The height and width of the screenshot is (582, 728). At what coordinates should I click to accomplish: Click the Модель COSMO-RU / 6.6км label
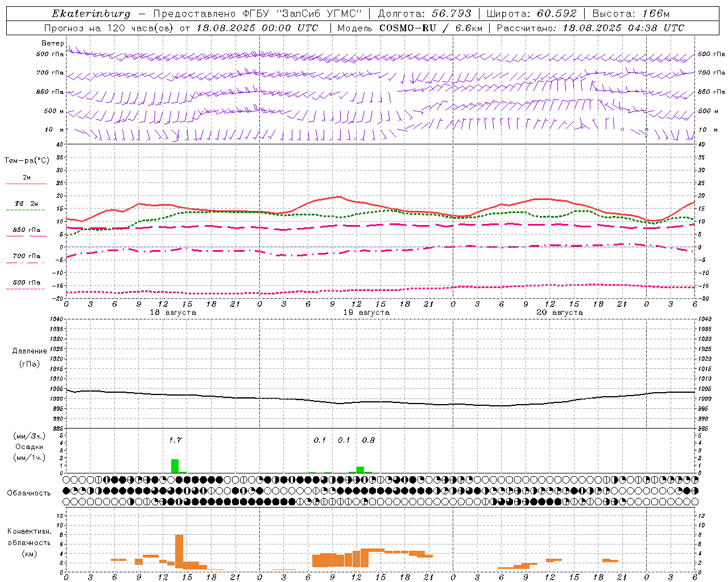pos(409,28)
